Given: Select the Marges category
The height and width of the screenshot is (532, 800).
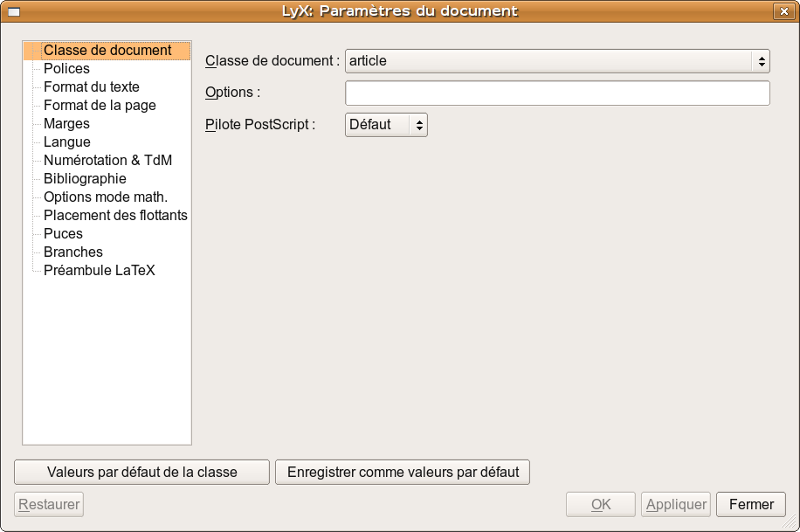Looking at the screenshot, I should (66, 123).
